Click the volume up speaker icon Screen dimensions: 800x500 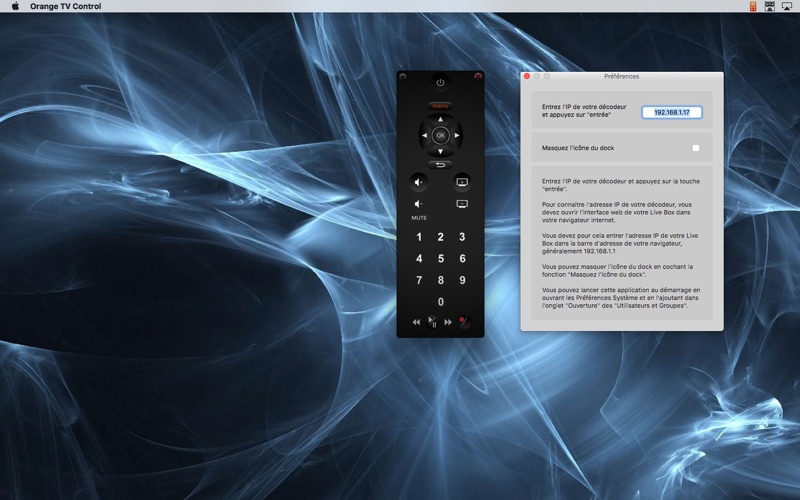point(418,182)
